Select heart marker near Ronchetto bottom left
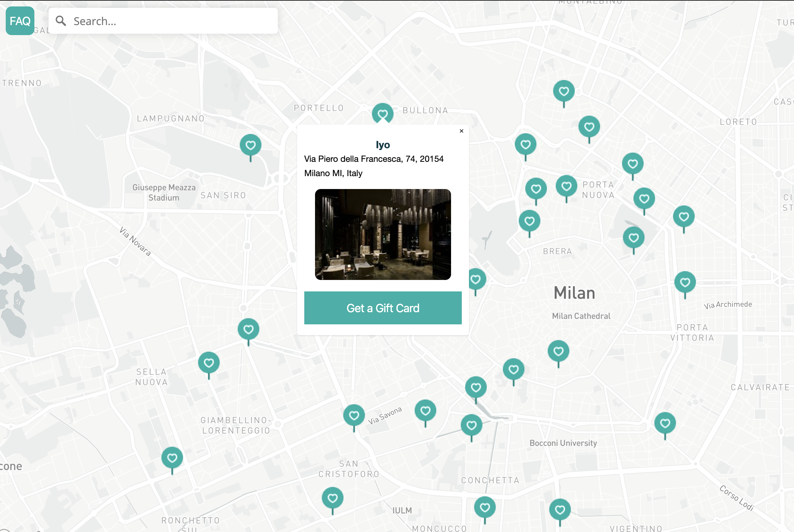The height and width of the screenshot is (532, 794). 172,458
